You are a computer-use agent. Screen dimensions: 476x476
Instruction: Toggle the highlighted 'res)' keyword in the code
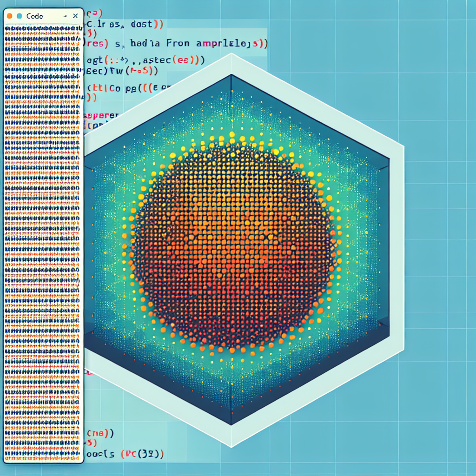click(98, 43)
